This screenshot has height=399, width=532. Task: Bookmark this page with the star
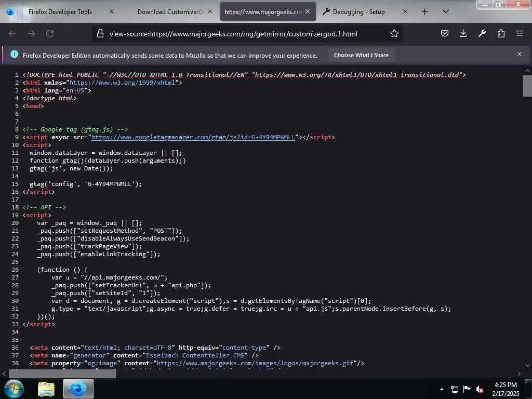tap(394, 34)
